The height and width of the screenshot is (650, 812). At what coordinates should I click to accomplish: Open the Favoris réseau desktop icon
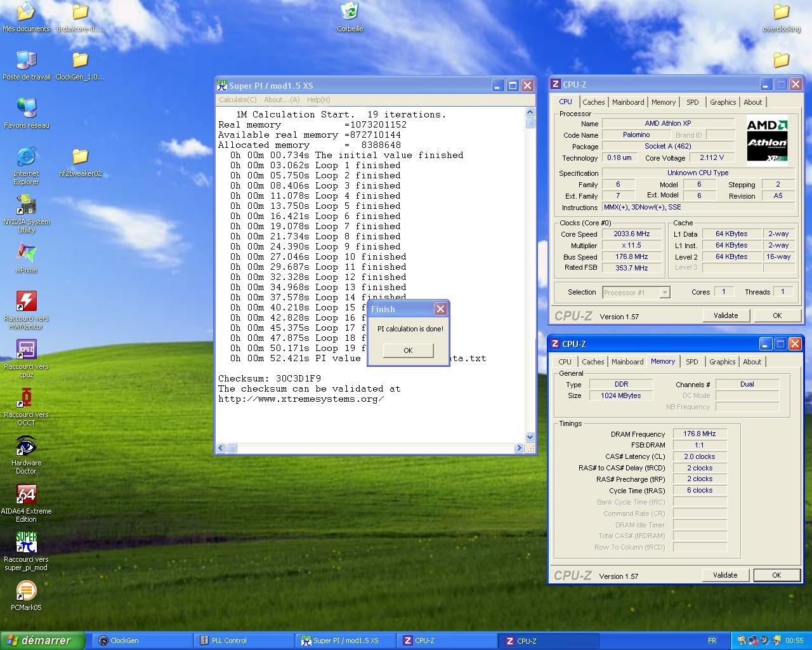pyautogui.click(x=26, y=113)
